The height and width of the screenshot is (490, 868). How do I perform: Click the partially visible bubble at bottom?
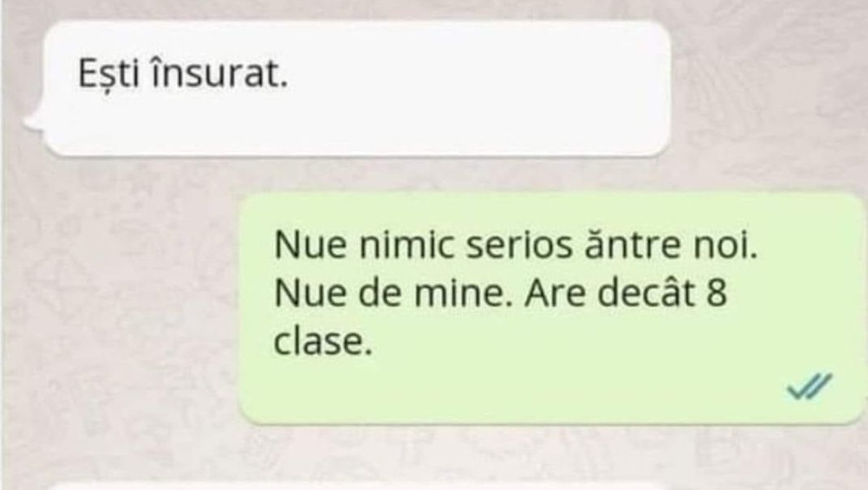[x=358, y=486]
